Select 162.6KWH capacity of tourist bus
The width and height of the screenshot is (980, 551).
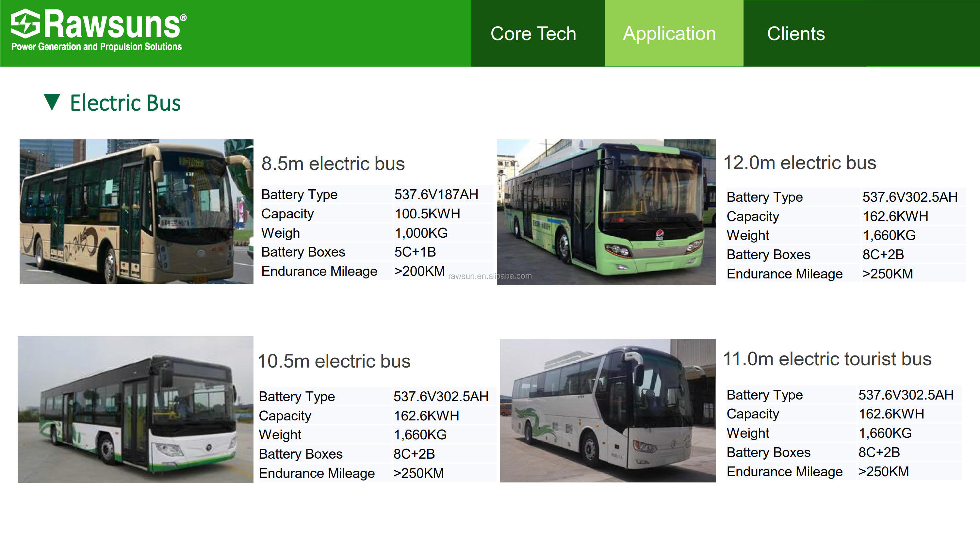[891, 414]
